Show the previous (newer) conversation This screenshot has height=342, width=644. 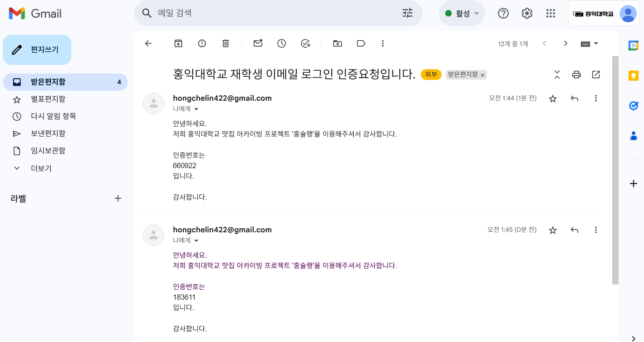544,43
